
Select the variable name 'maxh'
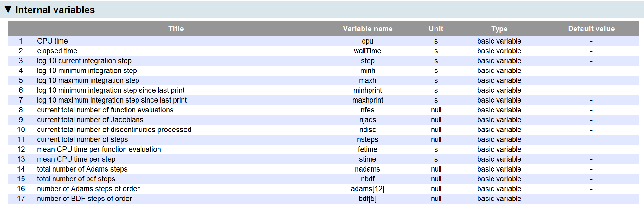(368, 80)
